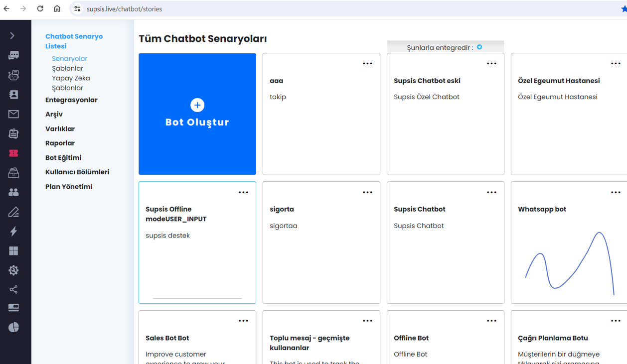Screen dimensions: 627x364
Task: Open Kullanıcı Bölümleri menu item
Action: pos(77,172)
